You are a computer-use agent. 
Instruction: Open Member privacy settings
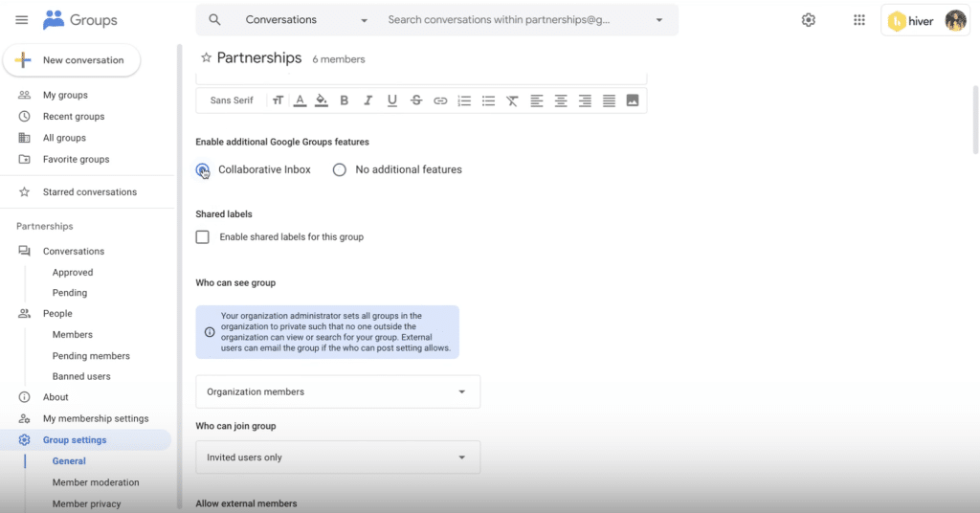[86, 503]
